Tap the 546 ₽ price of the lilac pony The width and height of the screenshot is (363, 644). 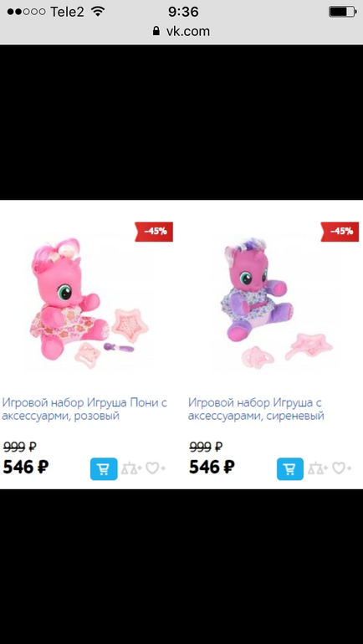pos(212,467)
